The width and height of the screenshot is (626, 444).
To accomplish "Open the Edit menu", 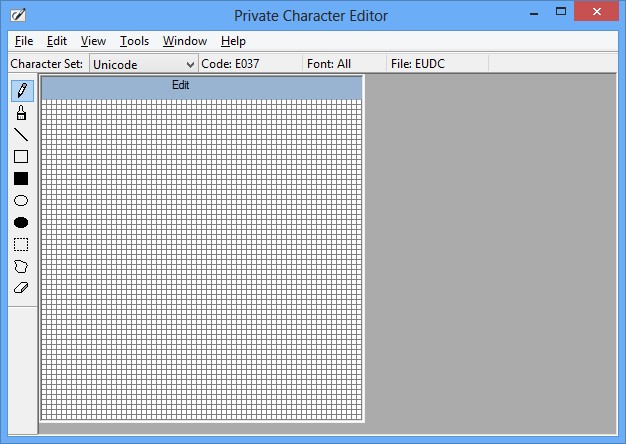I will [57, 41].
